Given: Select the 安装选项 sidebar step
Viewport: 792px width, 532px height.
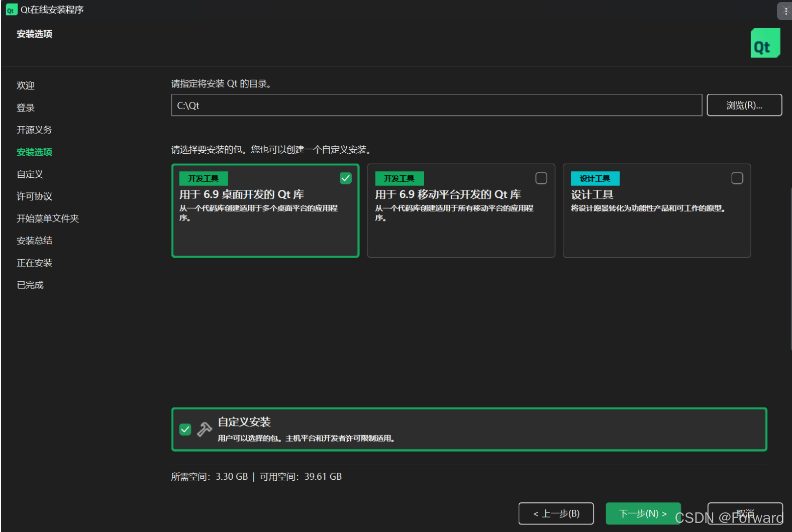Looking at the screenshot, I should coord(34,152).
